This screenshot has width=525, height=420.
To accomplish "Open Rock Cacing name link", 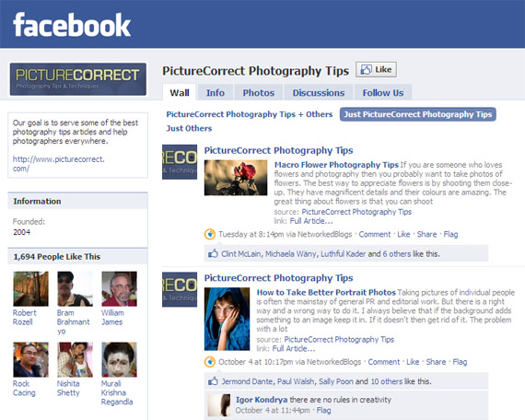I will click(24, 388).
